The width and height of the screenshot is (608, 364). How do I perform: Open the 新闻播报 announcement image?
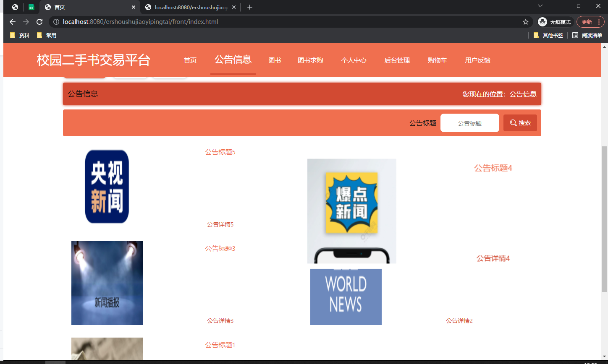pos(107,283)
